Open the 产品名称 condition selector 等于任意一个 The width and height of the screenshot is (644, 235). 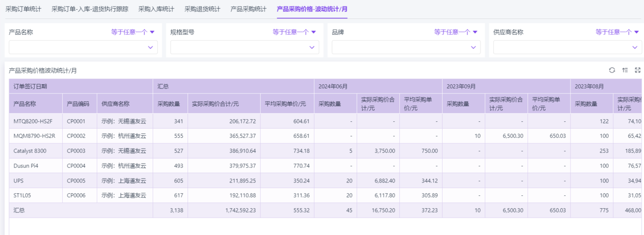[133, 32]
